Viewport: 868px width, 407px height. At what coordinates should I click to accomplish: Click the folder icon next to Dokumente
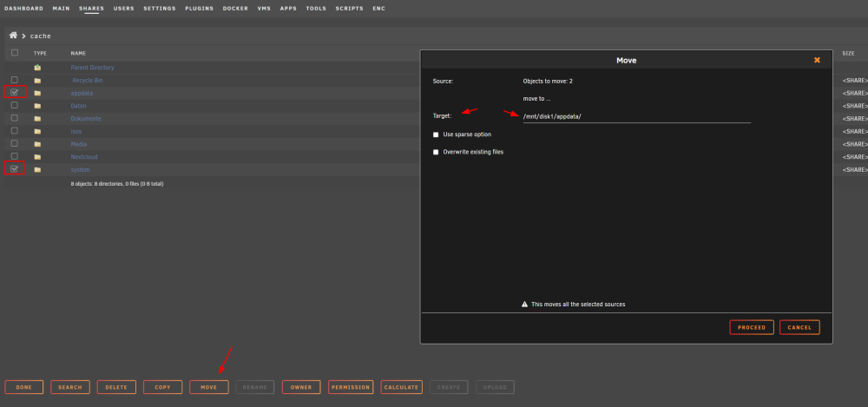click(37, 119)
